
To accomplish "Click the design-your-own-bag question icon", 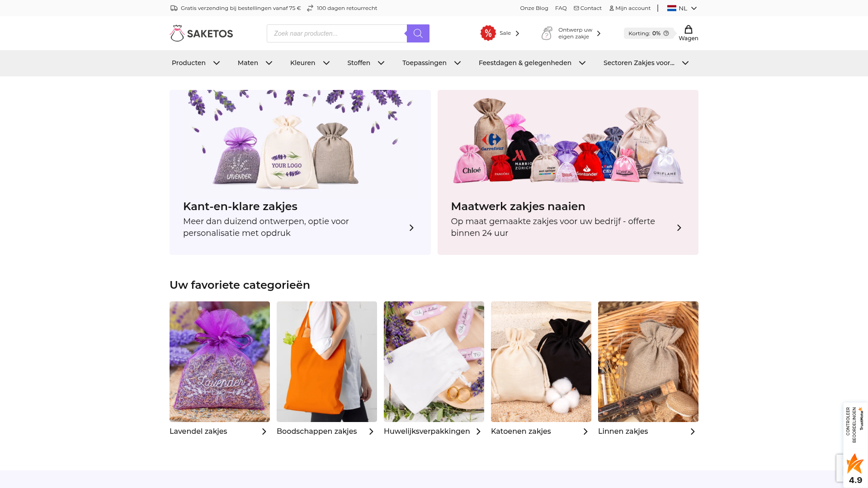I will (x=547, y=33).
